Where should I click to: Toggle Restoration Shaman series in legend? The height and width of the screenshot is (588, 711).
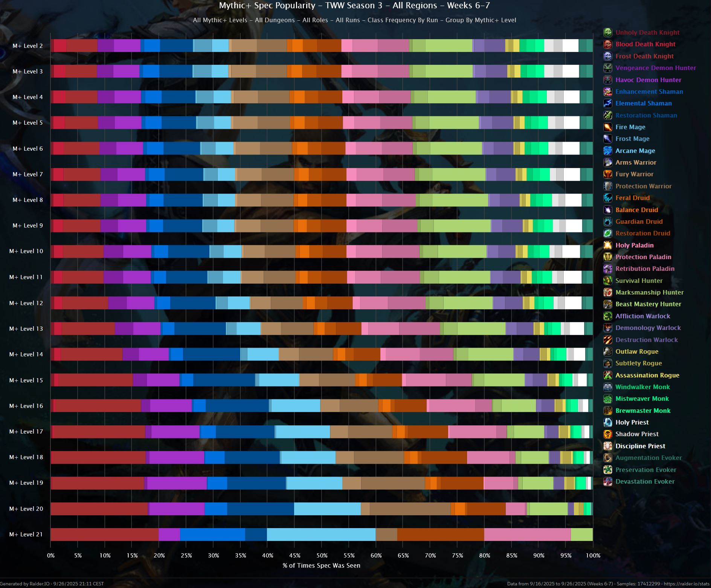point(646,115)
